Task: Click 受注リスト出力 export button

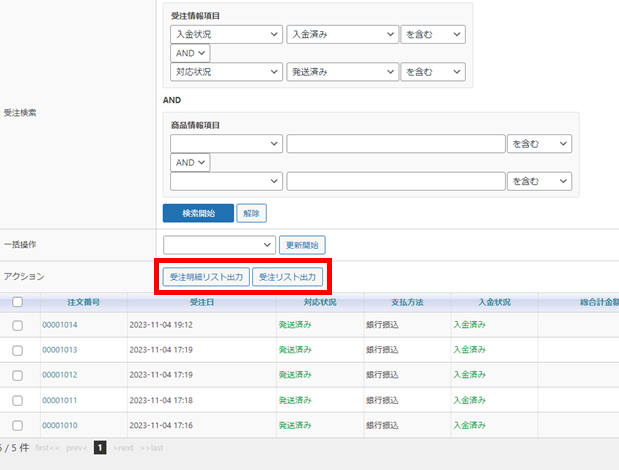Action: 287,277
